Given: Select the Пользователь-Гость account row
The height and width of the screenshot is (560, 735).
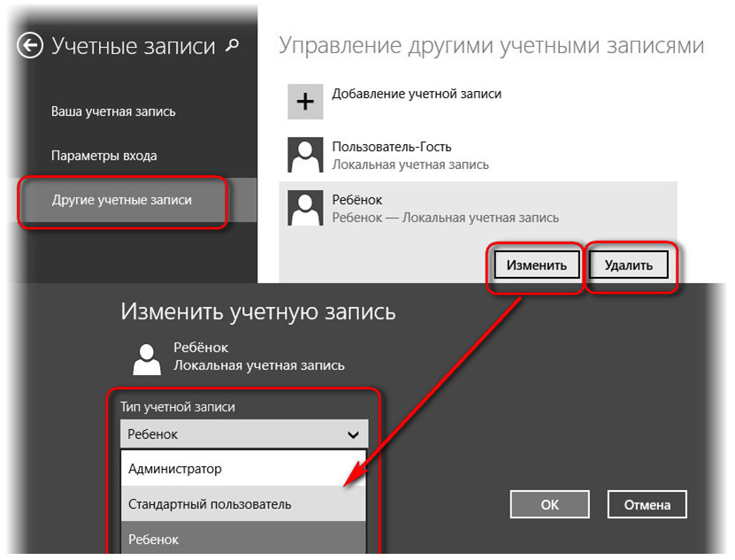Looking at the screenshot, I should click(x=479, y=155).
